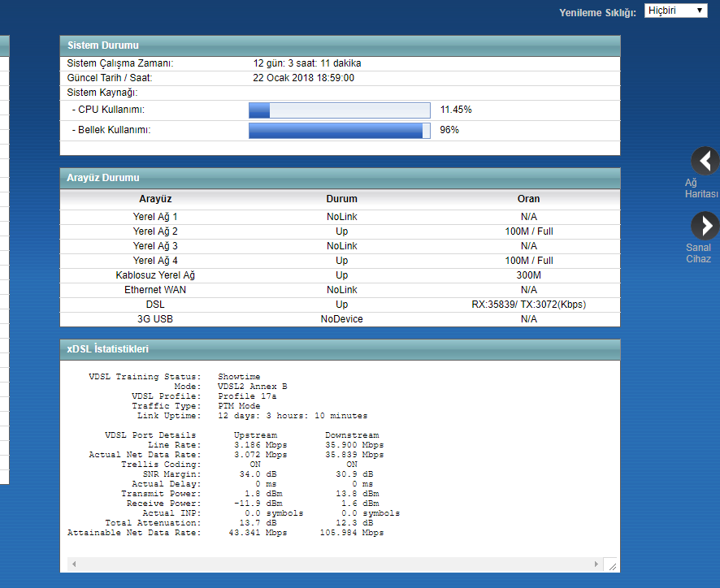This screenshot has height=588, width=720.
Task: Click the -11.9 dBm receive power value
Action: pyautogui.click(x=258, y=504)
